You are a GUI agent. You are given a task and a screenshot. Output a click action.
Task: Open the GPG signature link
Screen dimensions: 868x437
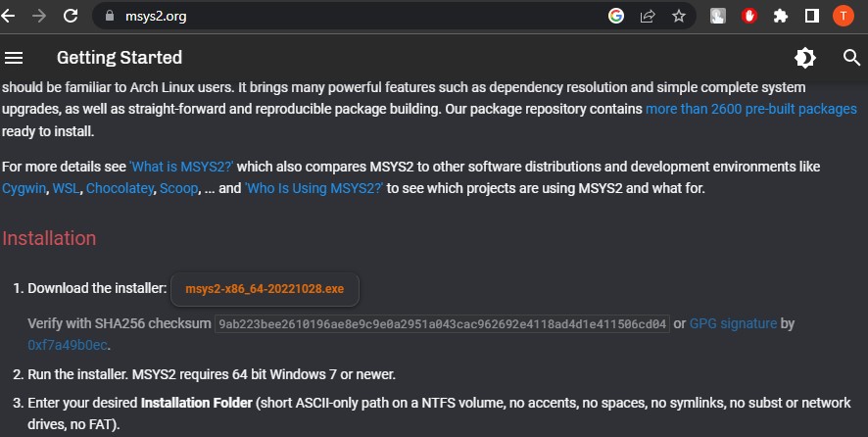click(x=733, y=323)
